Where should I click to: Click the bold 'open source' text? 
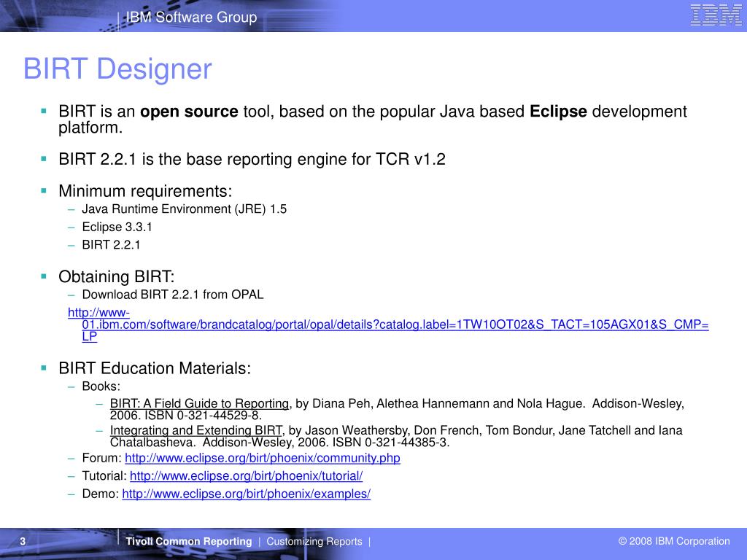pyautogui.click(x=189, y=112)
